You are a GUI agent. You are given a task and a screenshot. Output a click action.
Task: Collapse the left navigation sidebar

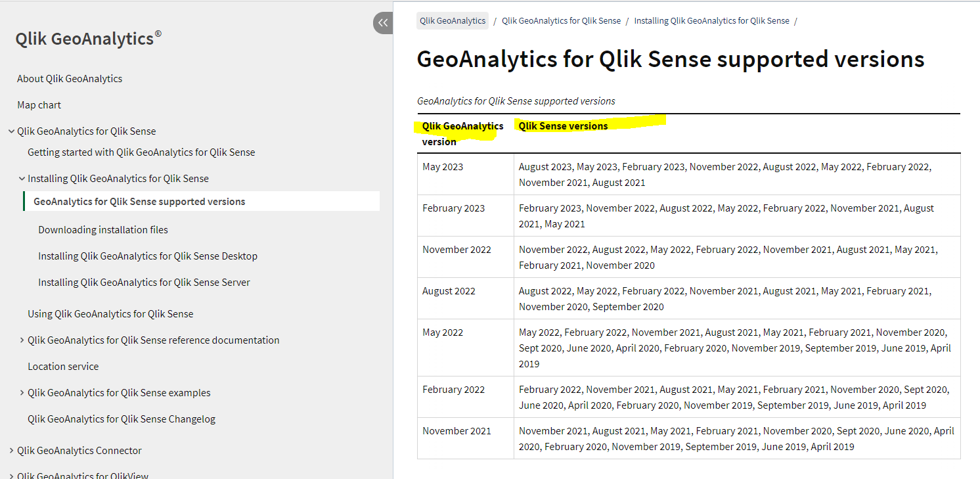click(x=383, y=22)
